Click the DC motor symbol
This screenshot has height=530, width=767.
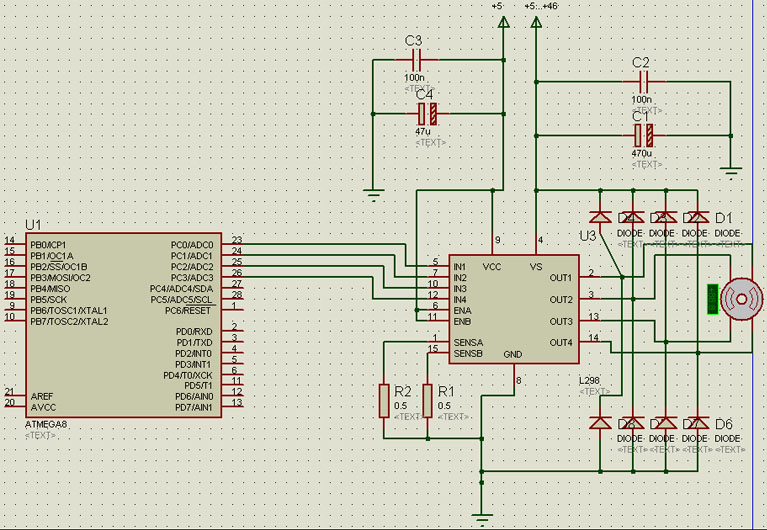(742, 300)
